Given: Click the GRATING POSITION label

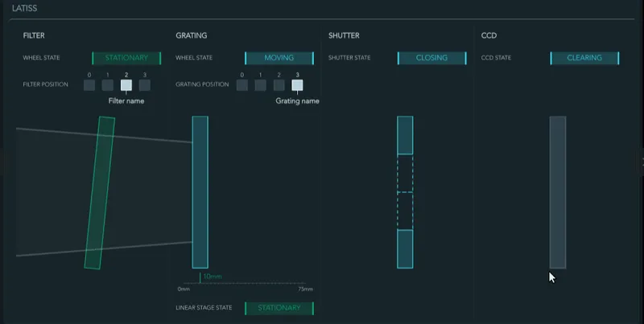Looking at the screenshot, I should (x=202, y=84).
